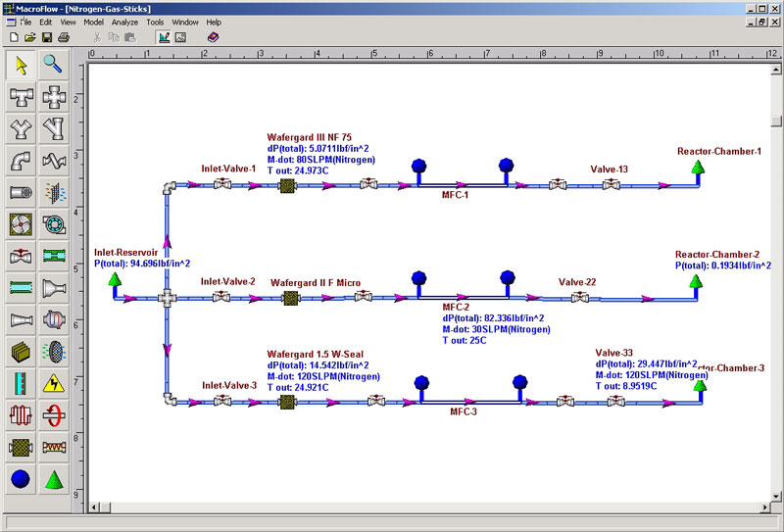Select the Inlet-Valve-1 valve symbol
Screen dimensions: 784x532
coord(222,183)
